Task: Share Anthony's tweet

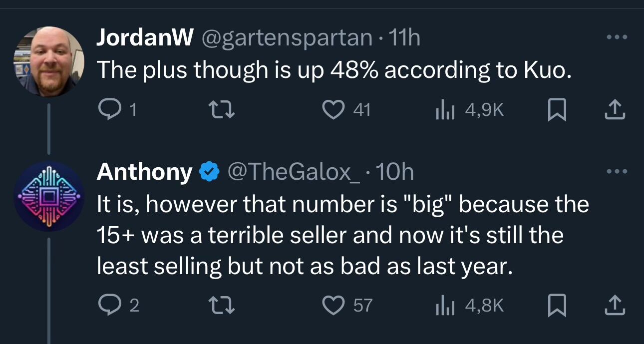Action: [x=615, y=305]
